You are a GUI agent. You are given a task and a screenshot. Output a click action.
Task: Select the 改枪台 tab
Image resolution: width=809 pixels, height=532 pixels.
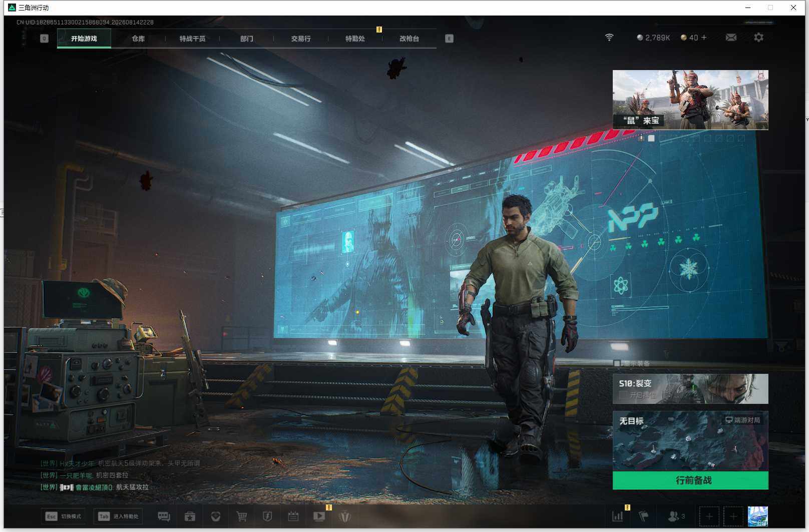[x=409, y=39]
